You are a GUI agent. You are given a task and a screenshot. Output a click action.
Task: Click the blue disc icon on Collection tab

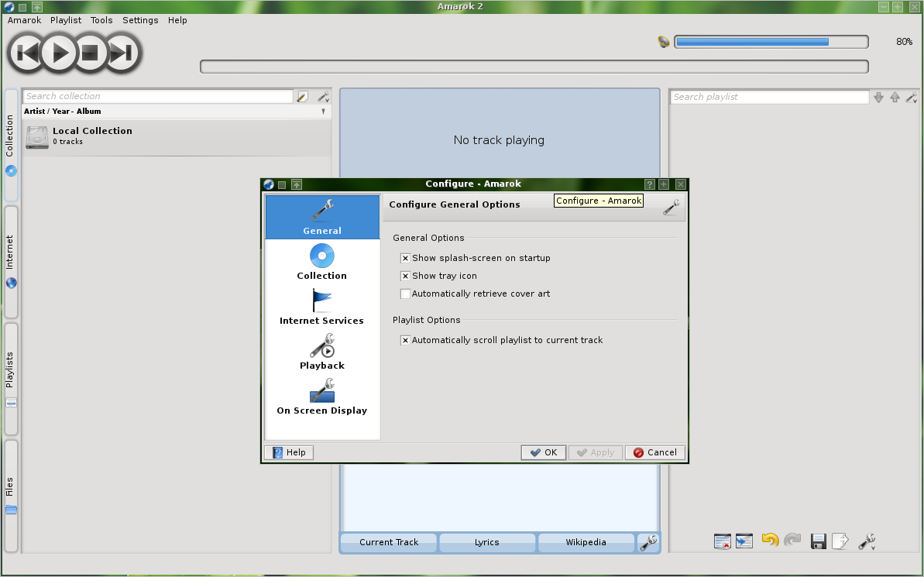[11, 171]
